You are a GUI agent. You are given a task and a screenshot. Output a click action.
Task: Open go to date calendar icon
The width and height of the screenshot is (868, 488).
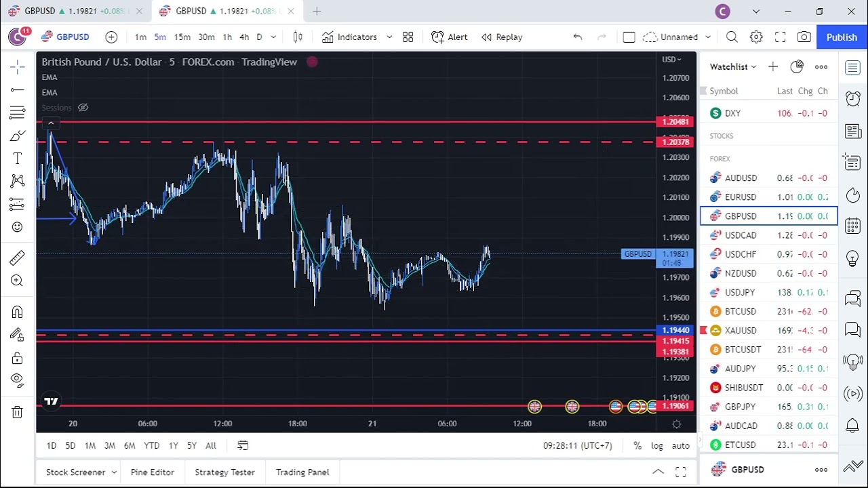243,445
